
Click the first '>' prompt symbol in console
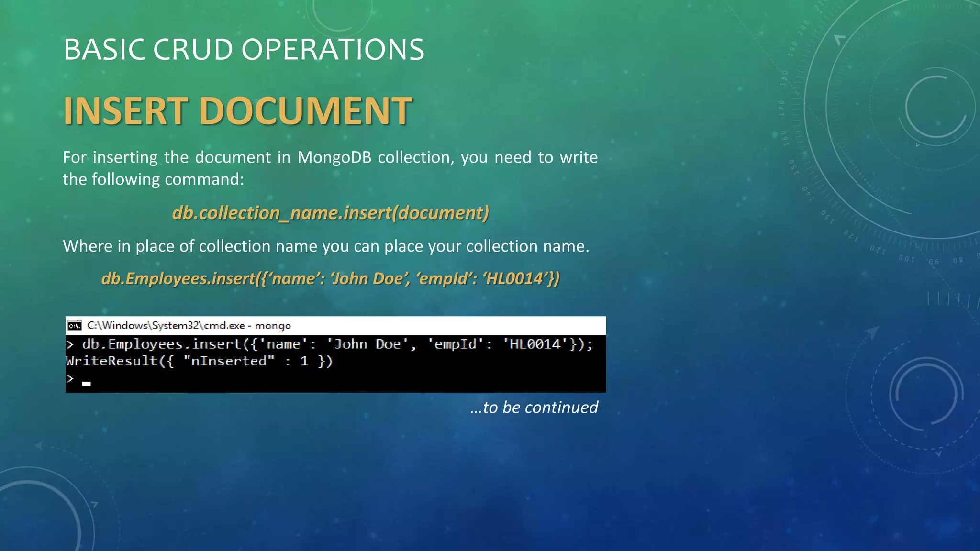point(70,344)
